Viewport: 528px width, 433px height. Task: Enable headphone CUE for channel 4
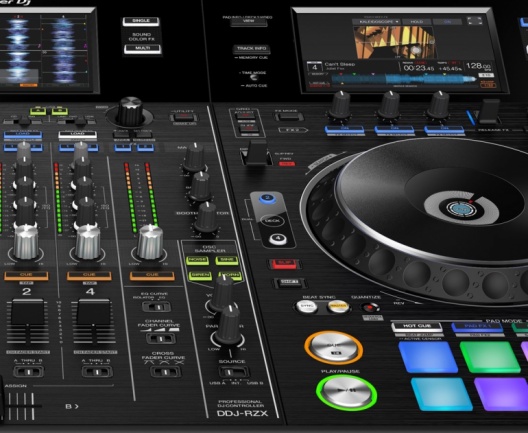[89, 276]
